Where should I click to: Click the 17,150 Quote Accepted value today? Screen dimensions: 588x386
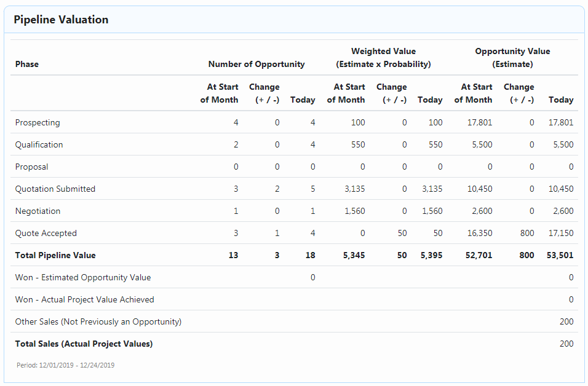tap(560, 233)
